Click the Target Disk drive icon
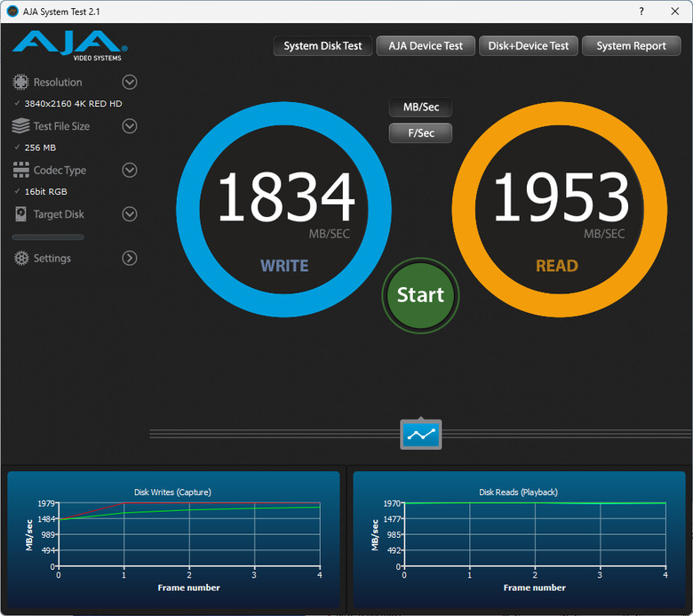The width and height of the screenshot is (693, 616). pyautogui.click(x=20, y=214)
